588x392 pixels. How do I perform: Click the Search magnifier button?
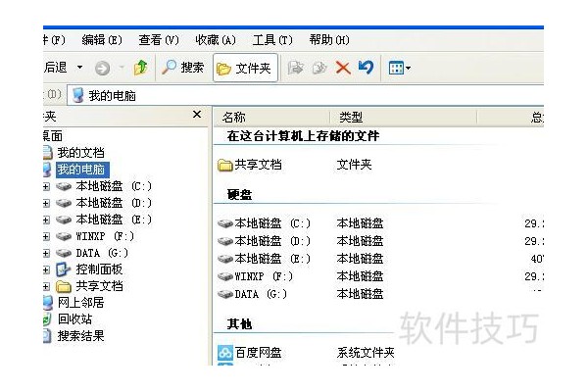182,68
